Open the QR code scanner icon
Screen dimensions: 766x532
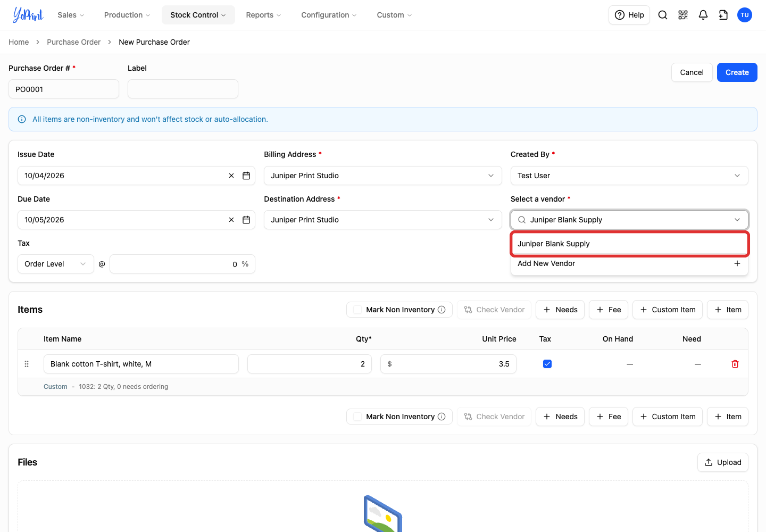[683, 15]
